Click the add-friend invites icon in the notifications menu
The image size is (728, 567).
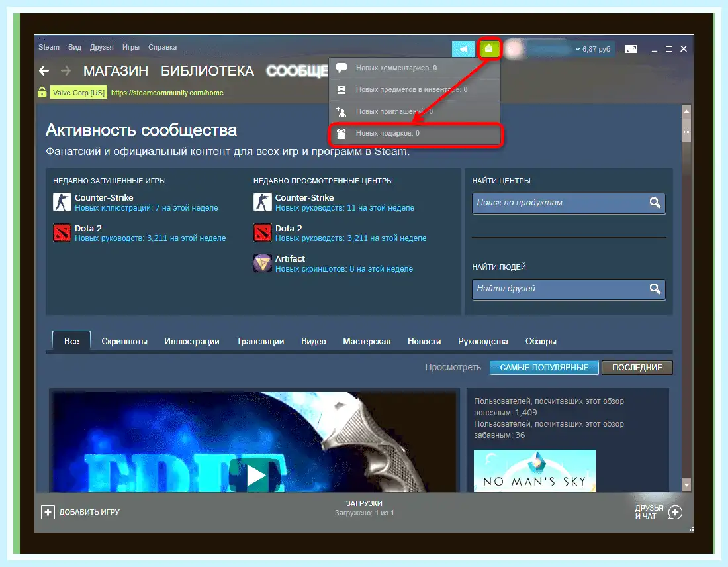(x=341, y=111)
